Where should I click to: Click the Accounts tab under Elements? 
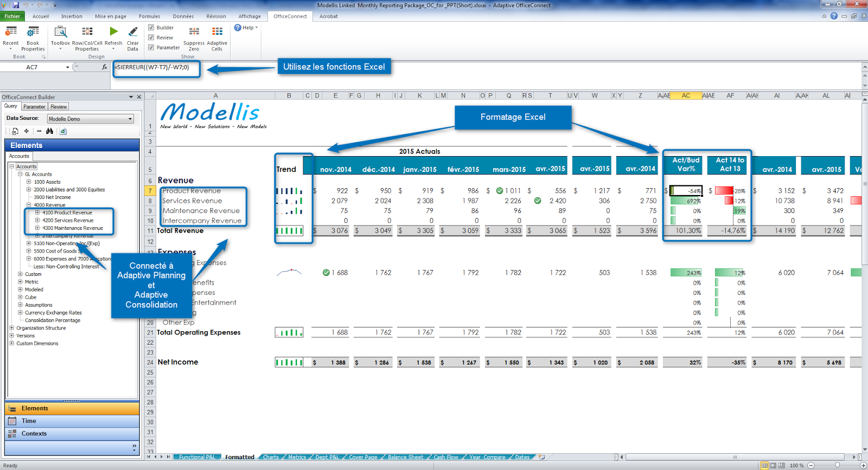(19, 156)
